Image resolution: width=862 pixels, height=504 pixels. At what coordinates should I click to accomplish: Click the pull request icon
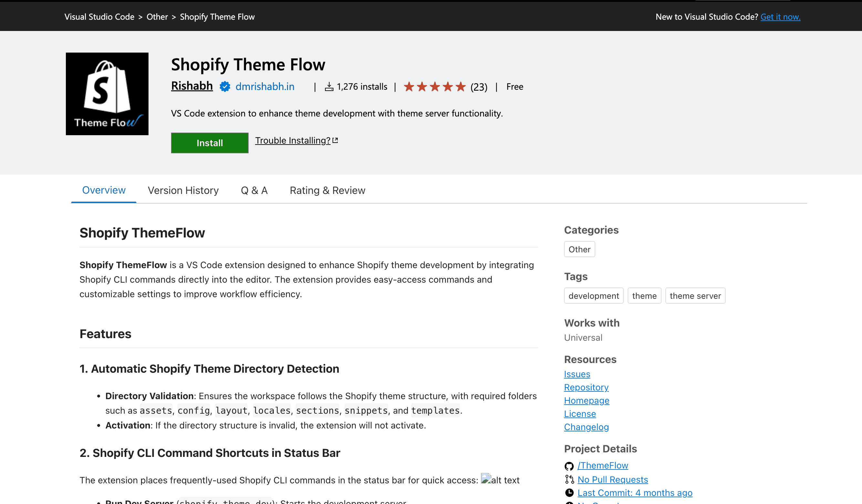coord(569,479)
